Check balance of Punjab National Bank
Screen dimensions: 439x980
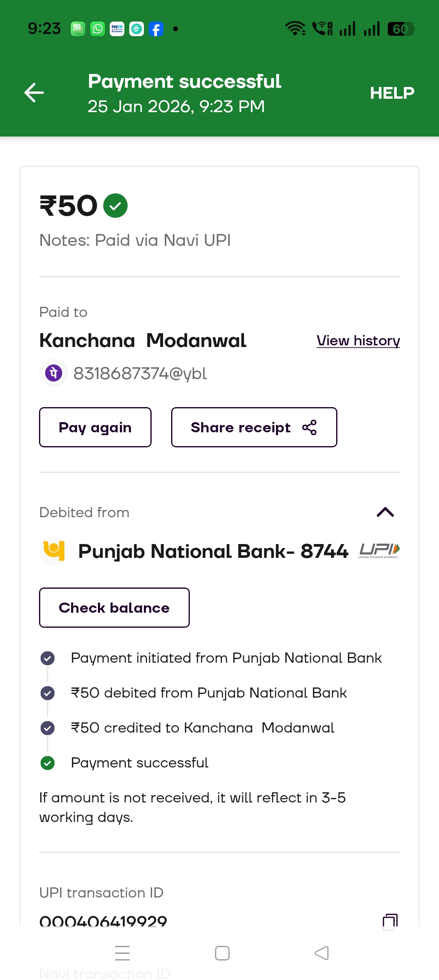pos(114,608)
